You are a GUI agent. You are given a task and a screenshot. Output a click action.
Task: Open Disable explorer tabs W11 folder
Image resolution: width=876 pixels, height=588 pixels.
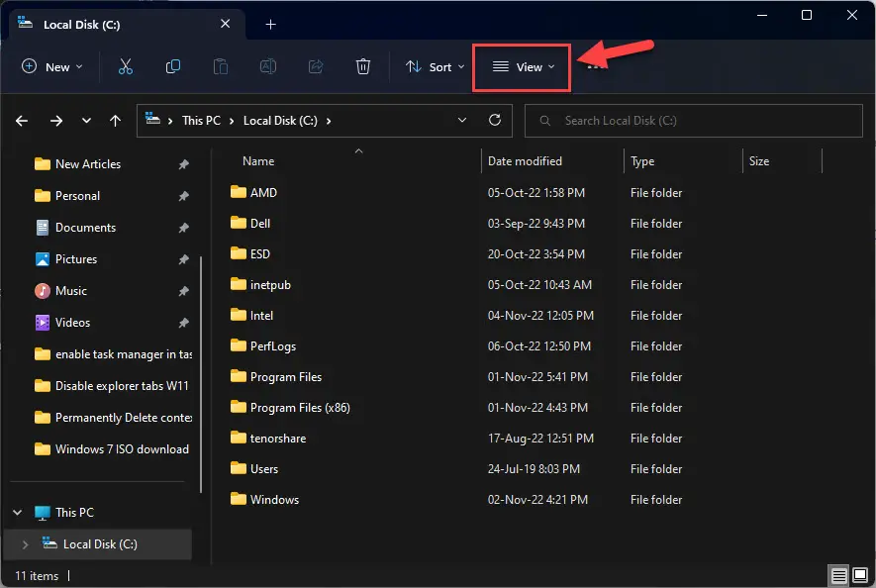111,386
